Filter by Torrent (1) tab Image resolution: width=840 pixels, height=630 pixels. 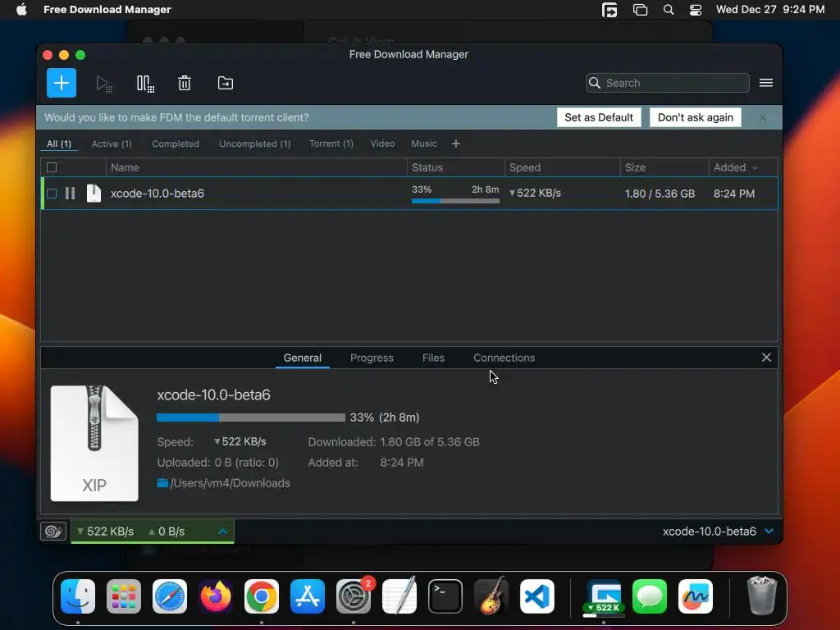point(331,144)
